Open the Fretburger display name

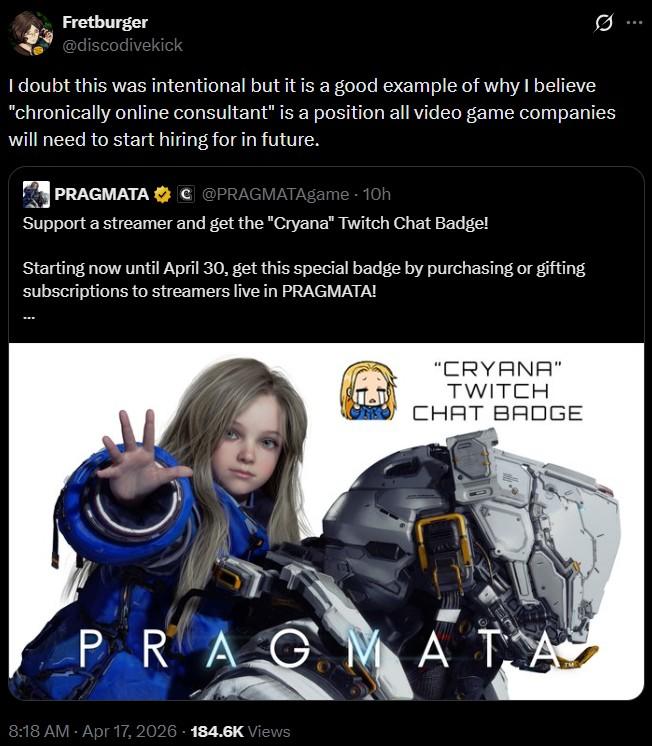point(105,22)
